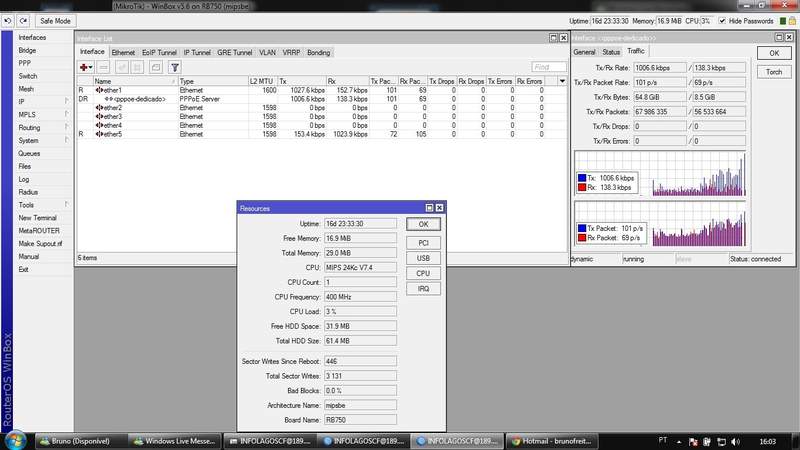Click the ether5 interface icon
This screenshot has width=800, height=450.
click(99, 134)
